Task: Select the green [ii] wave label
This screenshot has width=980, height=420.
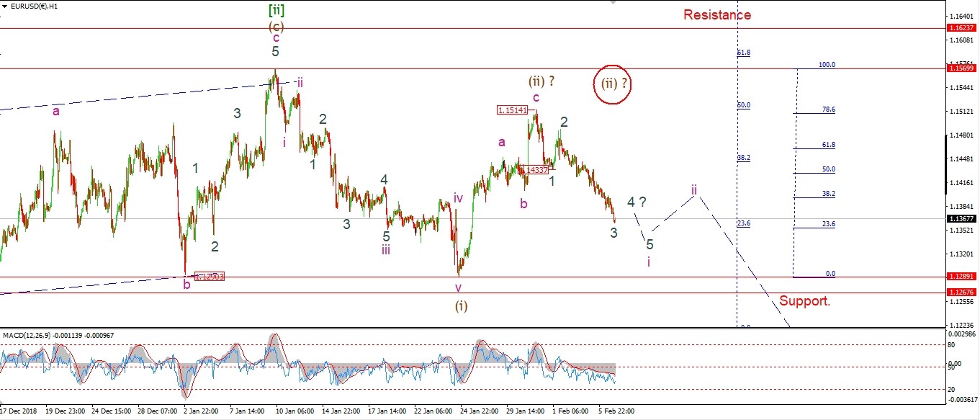Action: [x=277, y=9]
